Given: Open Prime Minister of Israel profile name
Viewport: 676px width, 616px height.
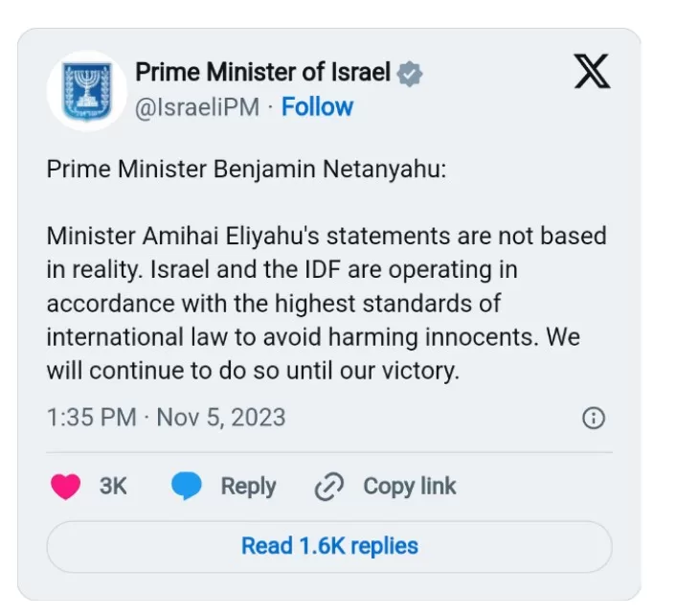Looking at the screenshot, I should (x=263, y=72).
